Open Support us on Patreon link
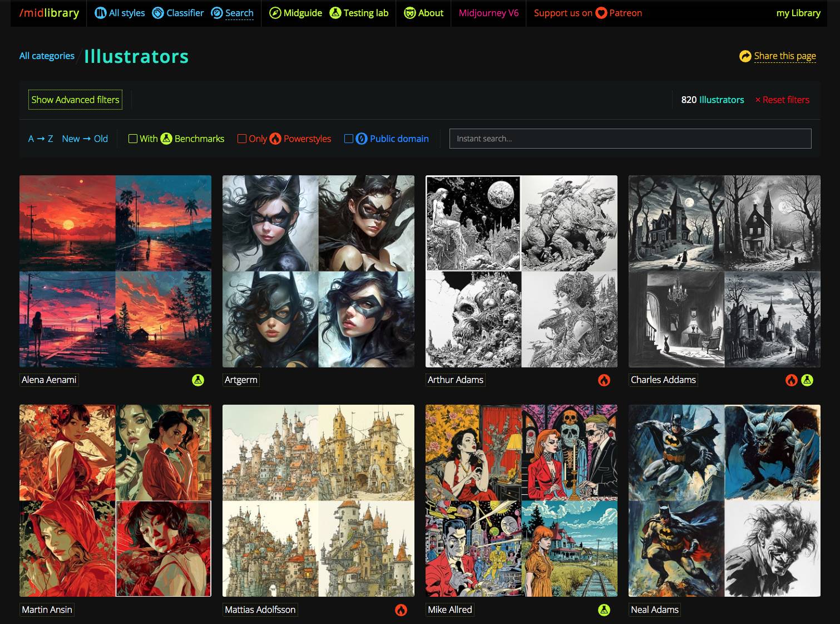This screenshot has width=840, height=624. [588, 13]
